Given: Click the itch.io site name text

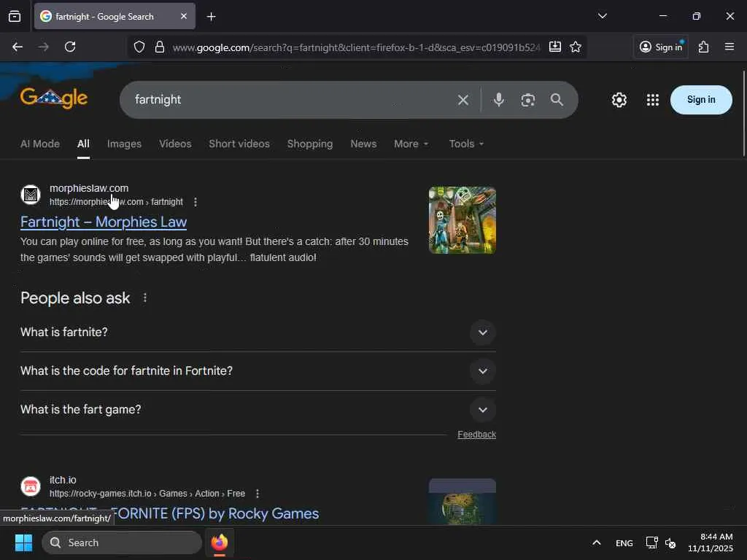Looking at the screenshot, I should (x=63, y=480).
